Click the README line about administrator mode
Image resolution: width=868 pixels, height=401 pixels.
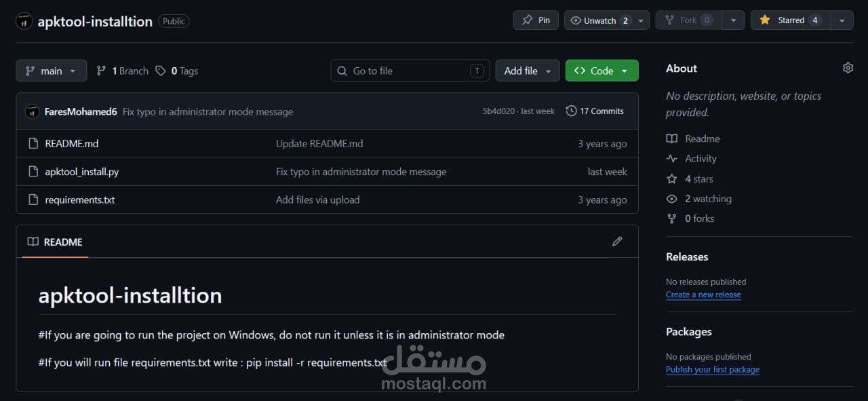point(271,335)
